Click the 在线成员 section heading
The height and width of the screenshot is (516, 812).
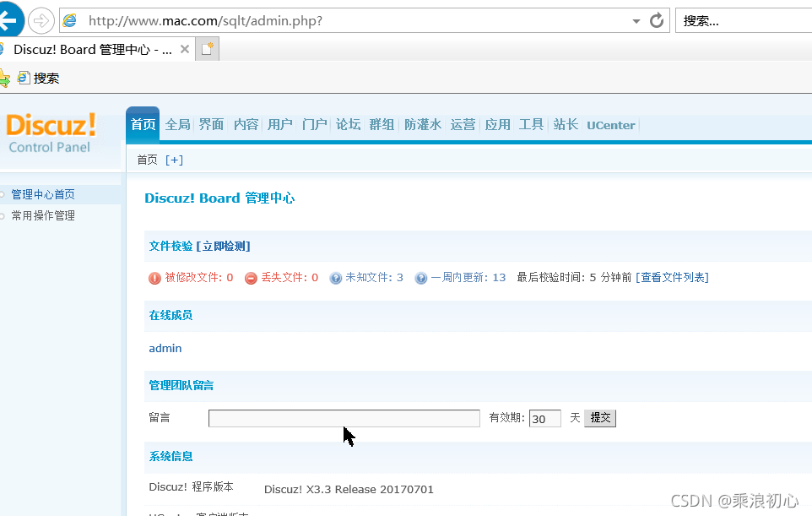point(171,315)
